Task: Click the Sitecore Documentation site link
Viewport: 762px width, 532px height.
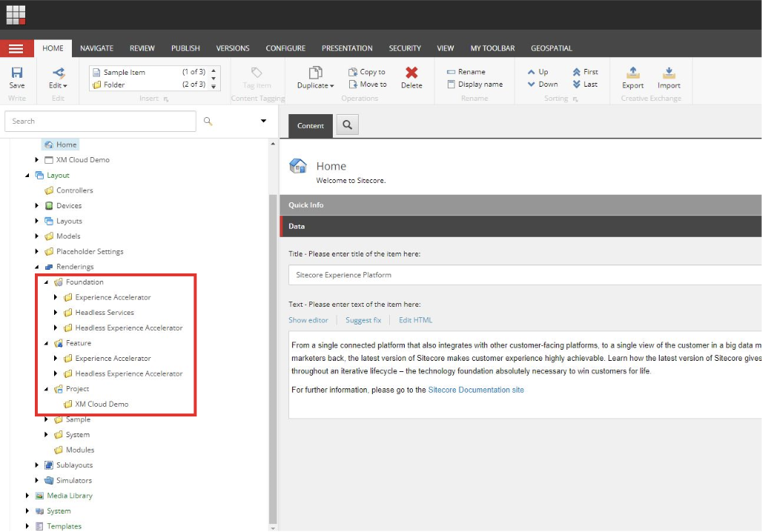Action: coord(476,390)
